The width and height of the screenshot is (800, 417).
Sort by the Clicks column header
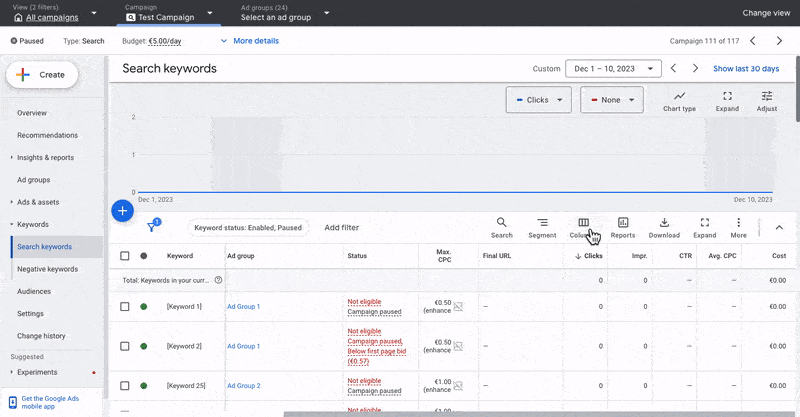coord(588,256)
